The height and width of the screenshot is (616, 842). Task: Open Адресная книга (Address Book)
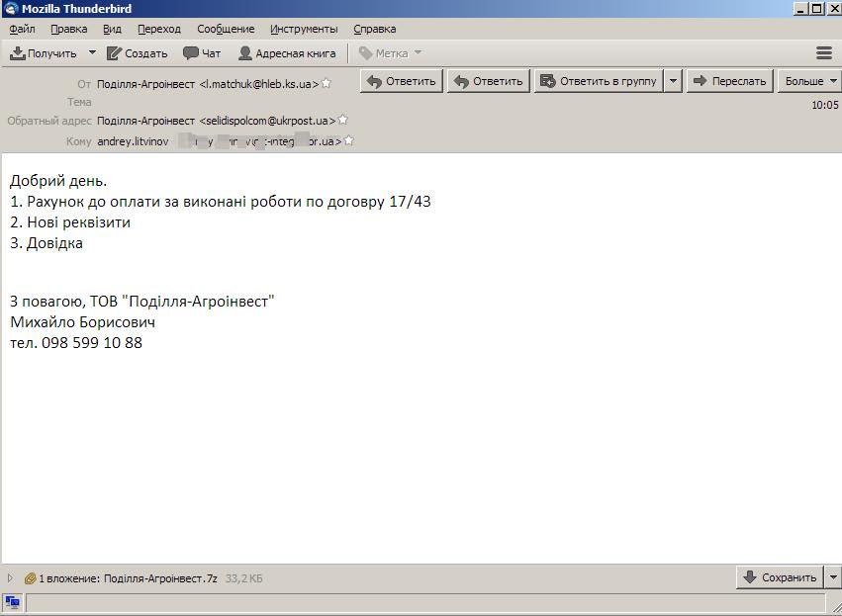[x=287, y=53]
